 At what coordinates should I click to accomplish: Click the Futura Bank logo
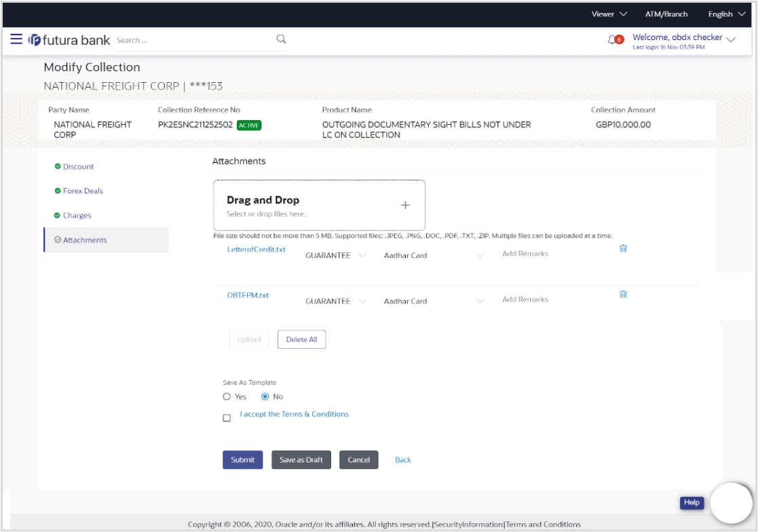(69, 40)
